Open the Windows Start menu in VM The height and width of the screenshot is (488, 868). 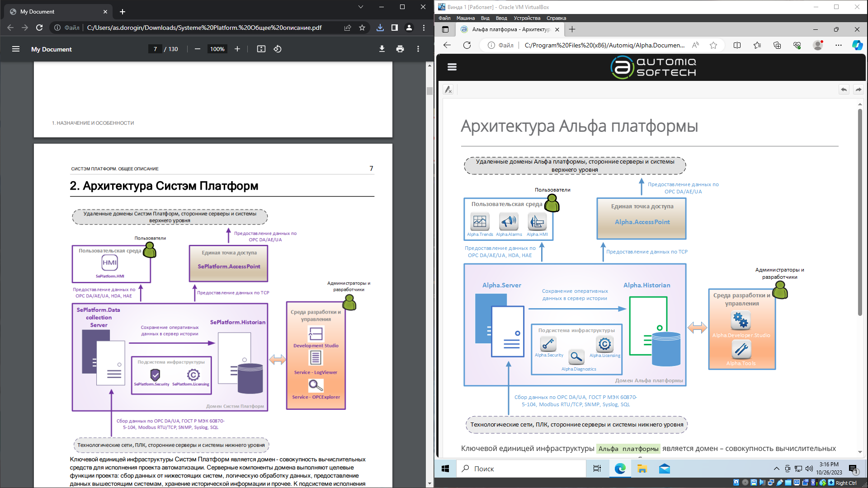click(445, 469)
